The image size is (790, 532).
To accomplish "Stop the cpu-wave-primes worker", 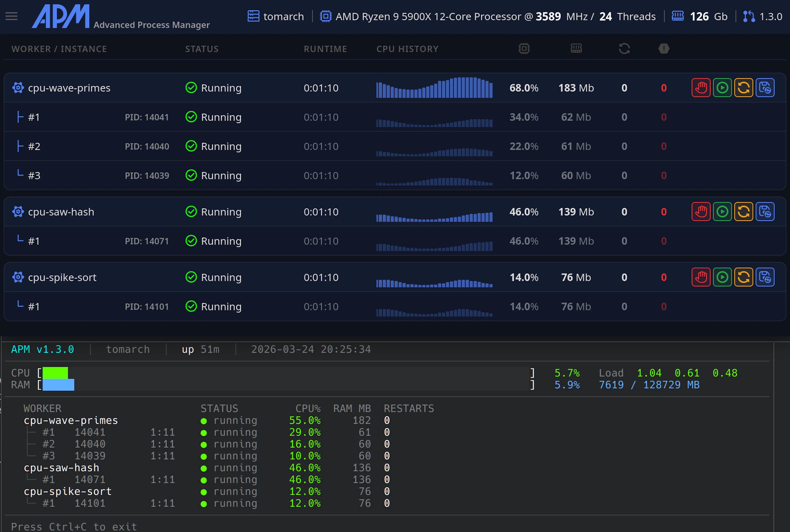I will [701, 88].
